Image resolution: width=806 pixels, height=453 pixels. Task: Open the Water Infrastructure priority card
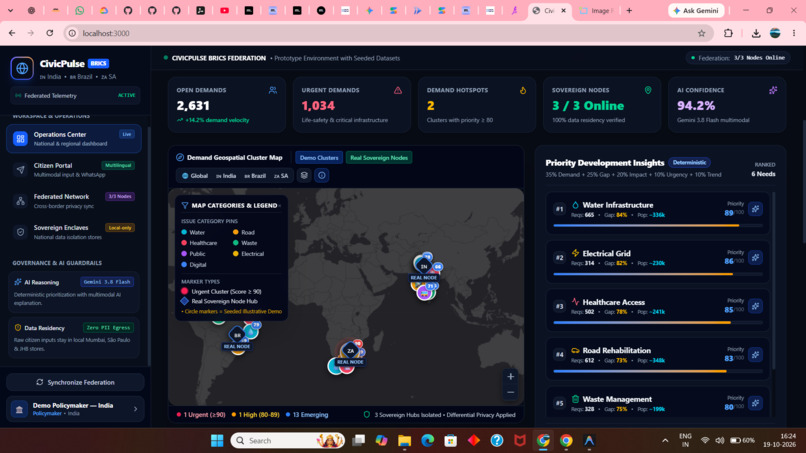pos(657,212)
